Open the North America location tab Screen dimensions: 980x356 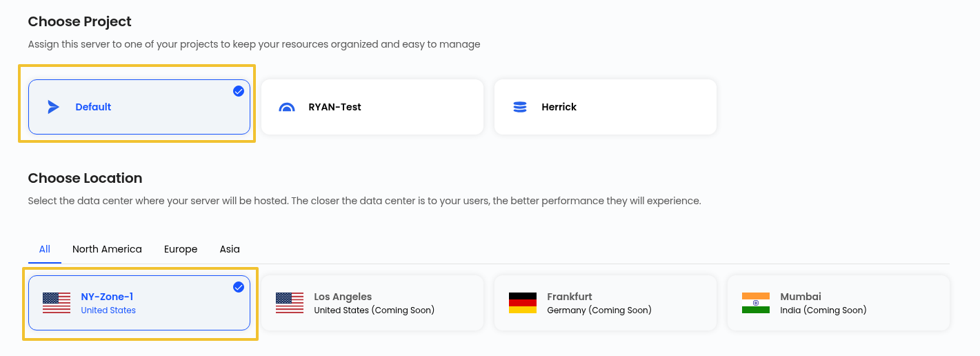pyautogui.click(x=107, y=249)
